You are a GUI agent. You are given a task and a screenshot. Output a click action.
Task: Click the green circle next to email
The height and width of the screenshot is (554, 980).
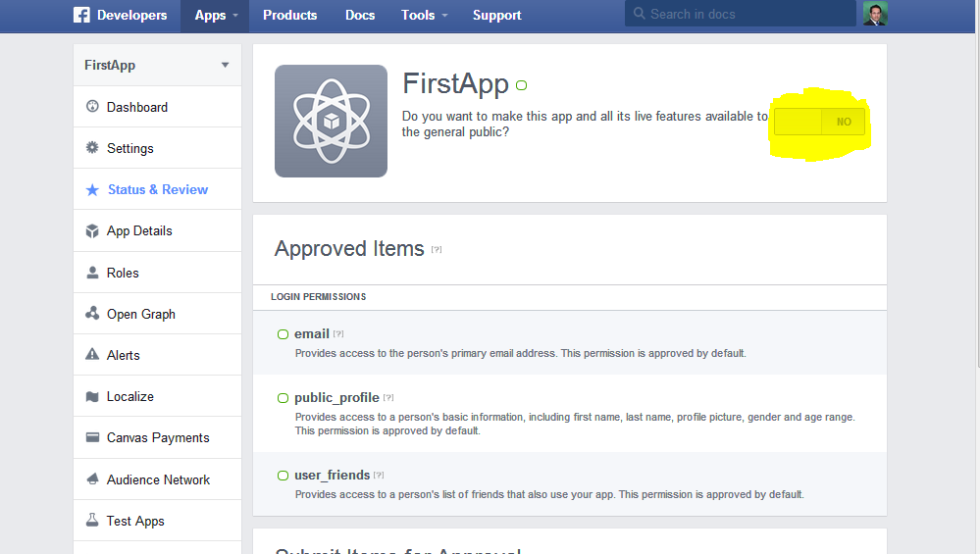(284, 334)
